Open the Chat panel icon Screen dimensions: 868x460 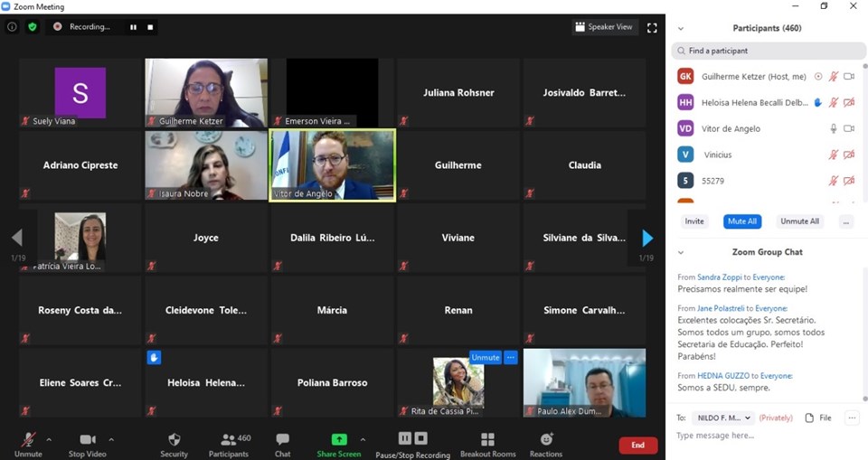282,439
